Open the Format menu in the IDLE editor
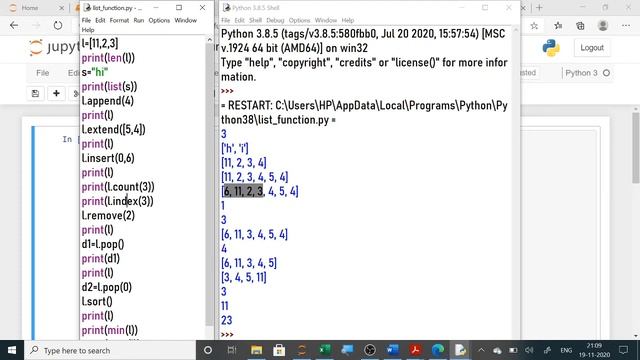The width and height of the screenshot is (640, 360). tap(119, 20)
